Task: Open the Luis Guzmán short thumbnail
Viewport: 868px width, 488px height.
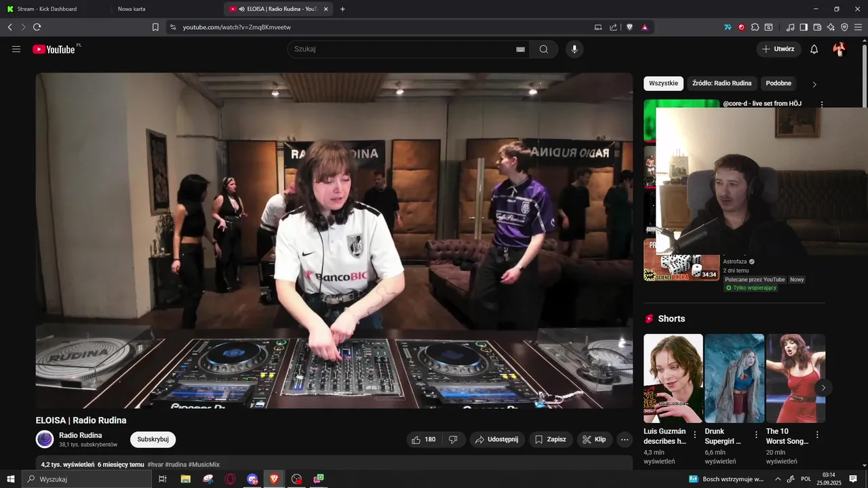Action: (673, 378)
